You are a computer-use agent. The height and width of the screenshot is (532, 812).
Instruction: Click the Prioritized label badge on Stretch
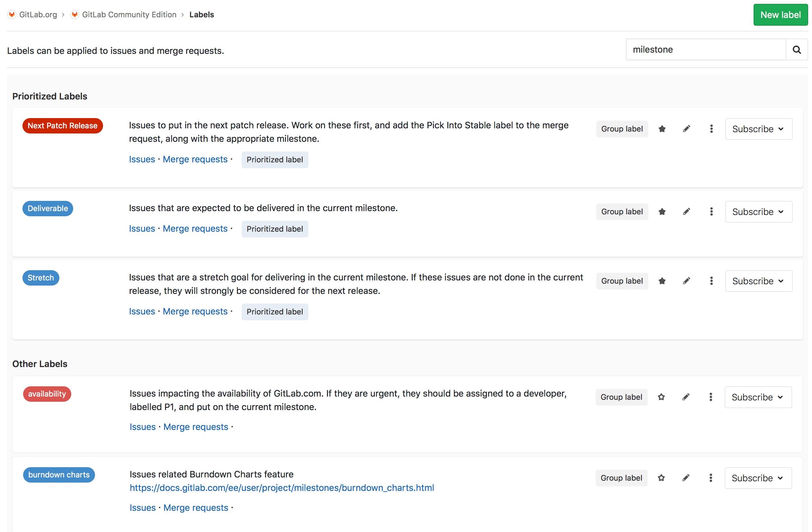[275, 311]
